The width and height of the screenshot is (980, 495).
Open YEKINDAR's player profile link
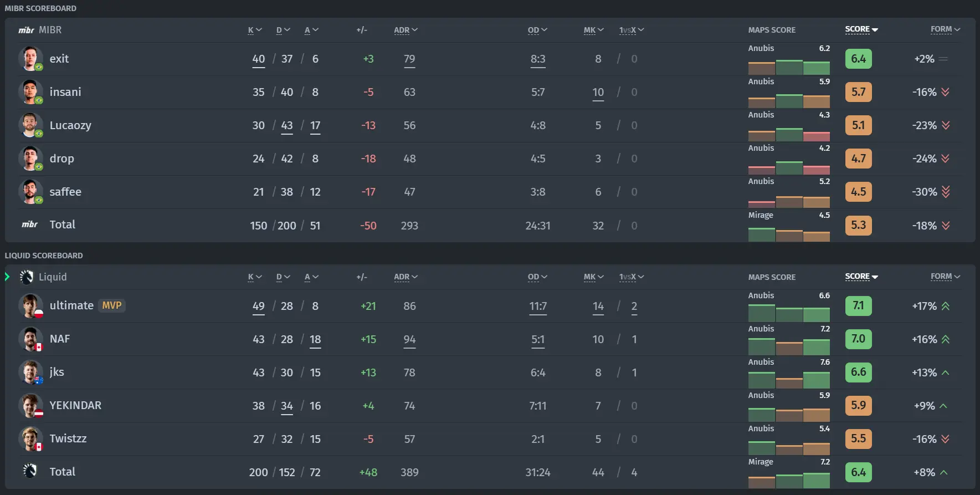tap(75, 405)
